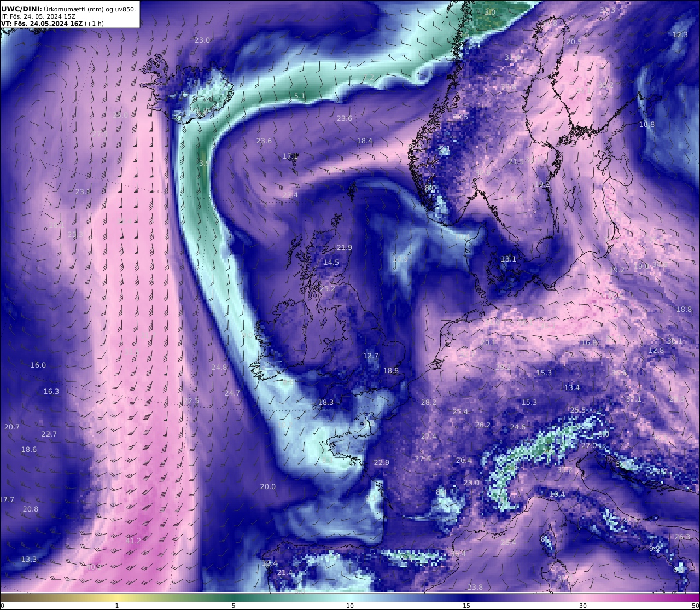This screenshot has width=700, height=610.
Task: Click the value 26.3 over southern Italy
Action: click(x=682, y=537)
